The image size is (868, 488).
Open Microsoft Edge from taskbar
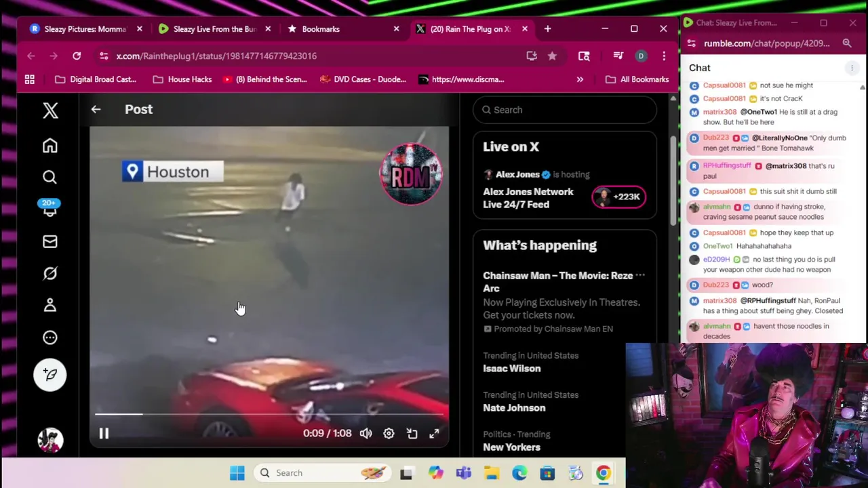coord(519,473)
